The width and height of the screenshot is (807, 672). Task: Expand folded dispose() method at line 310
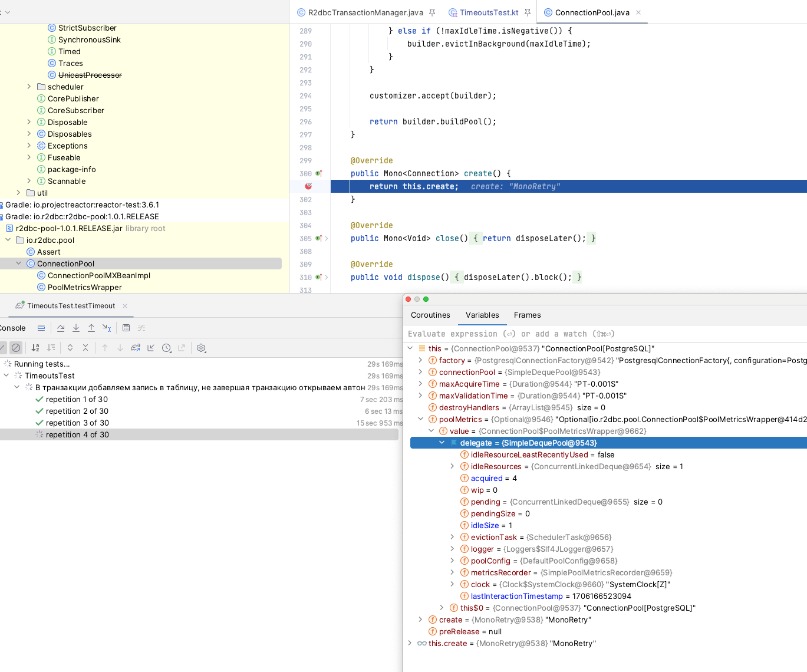click(327, 277)
